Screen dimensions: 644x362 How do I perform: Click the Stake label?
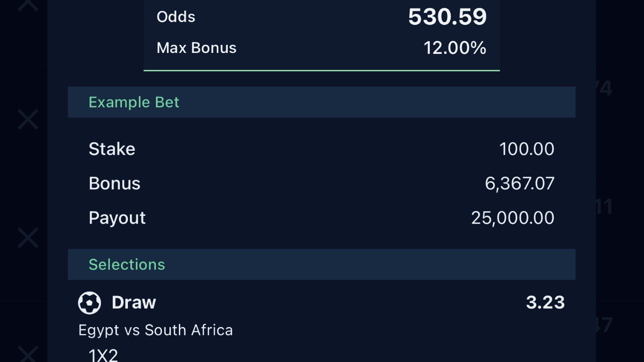coord(112,149)
